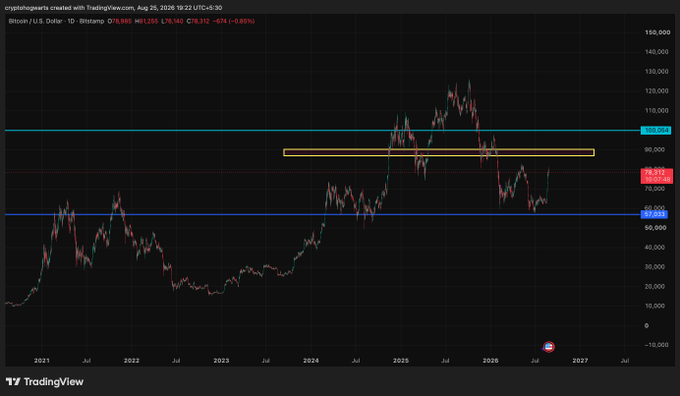This screenshot has height=396, width=680.
Task: Click the close value C78,312
Action: click(x=198, y=21)
